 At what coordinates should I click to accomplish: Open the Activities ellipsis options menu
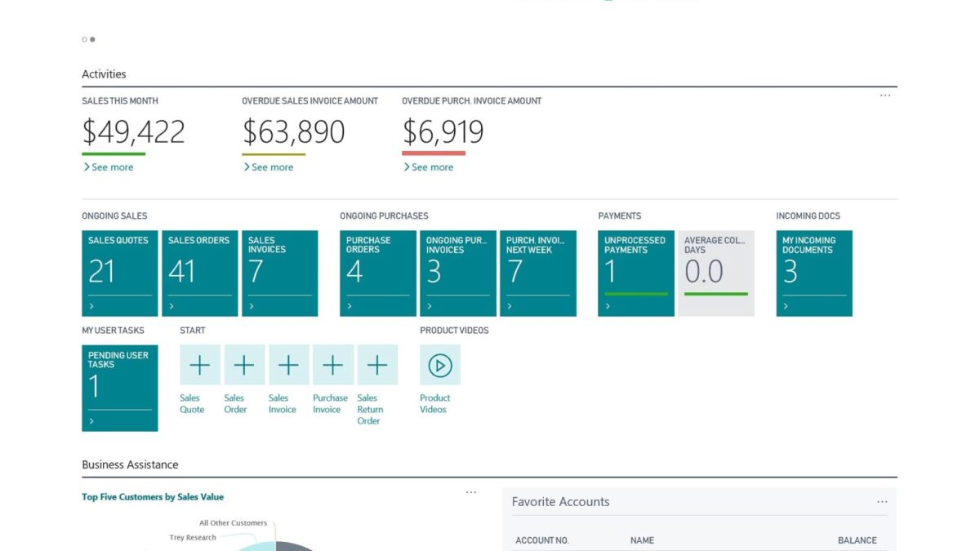point(885,95)
